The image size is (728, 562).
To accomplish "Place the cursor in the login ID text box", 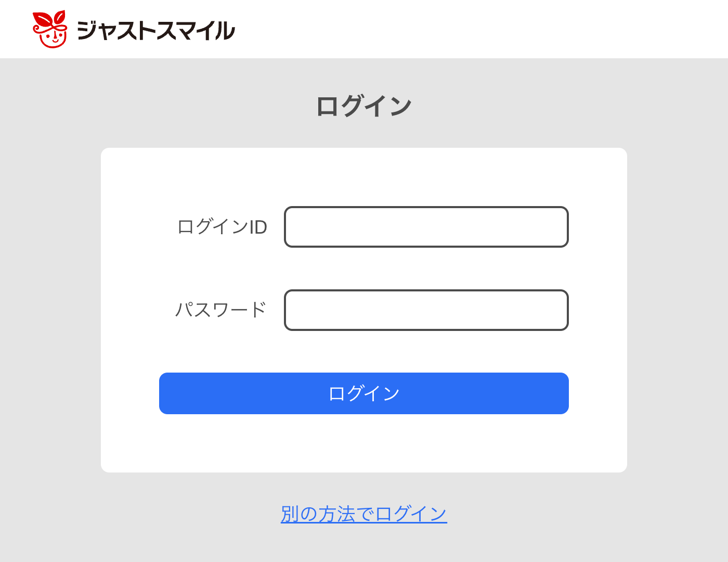I will pyautogui.click(x=426, y=227).
